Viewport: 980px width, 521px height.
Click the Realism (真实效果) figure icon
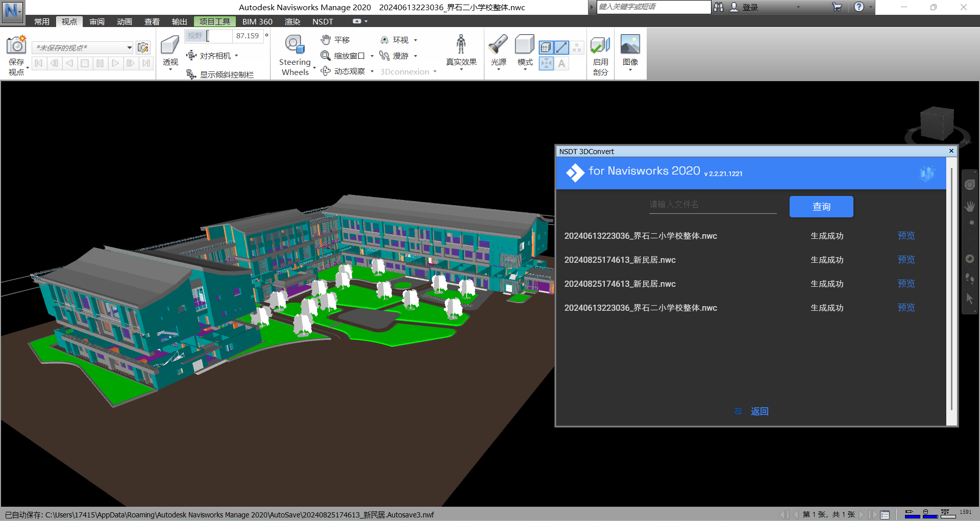461,44
